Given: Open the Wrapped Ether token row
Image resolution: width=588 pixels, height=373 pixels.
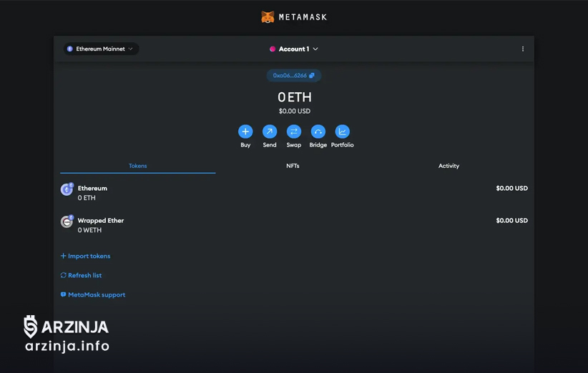Looking at the screenshot, I should click(294, 225).
